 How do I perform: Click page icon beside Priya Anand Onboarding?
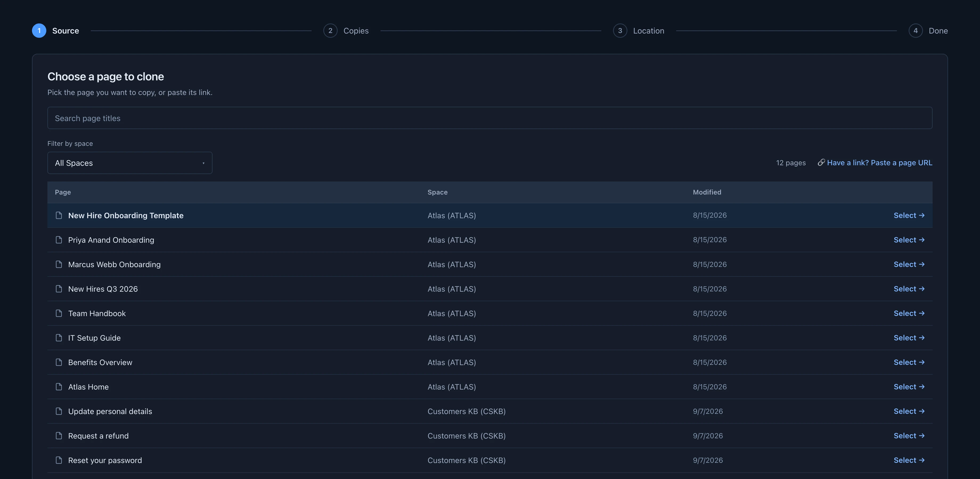point(59,240)
